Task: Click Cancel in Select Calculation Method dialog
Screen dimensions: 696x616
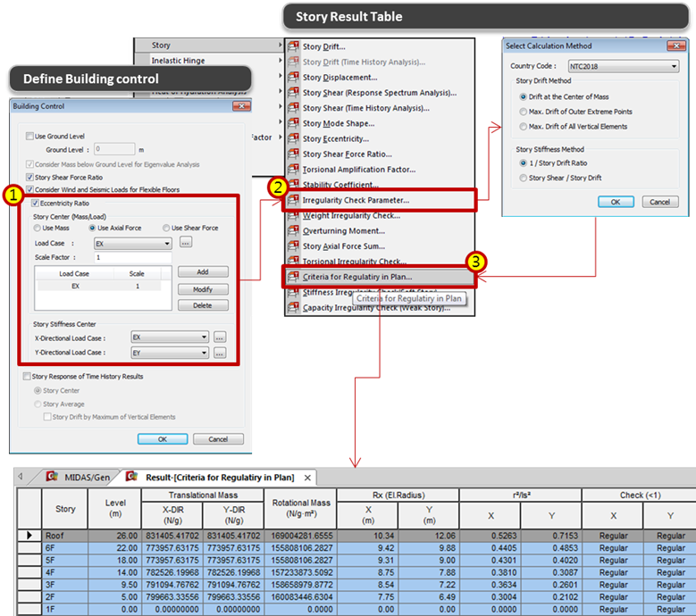Action: pos(660,202)
